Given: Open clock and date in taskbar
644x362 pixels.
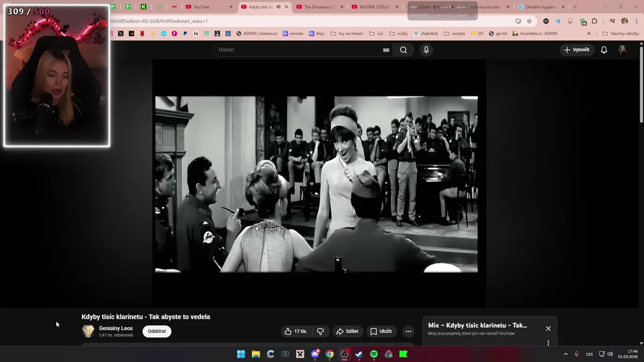Looking at the screenshot, I should 628,354.
